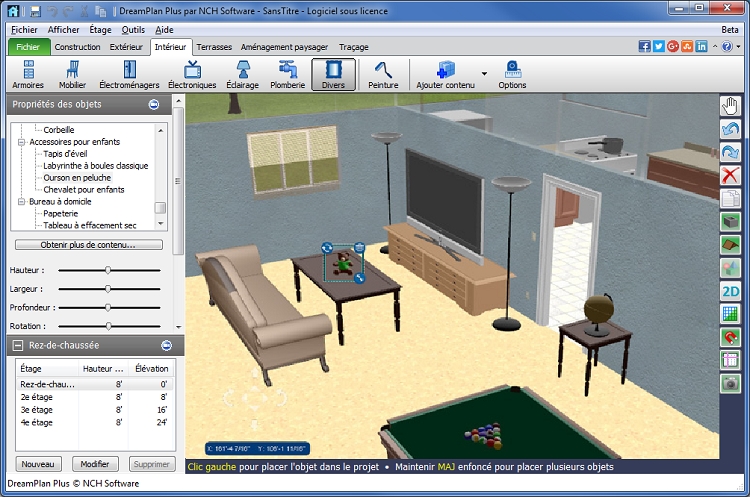Click the Nouveau button
The width and height of the screenshot is (750, 497).
click(x=38, y=464)
